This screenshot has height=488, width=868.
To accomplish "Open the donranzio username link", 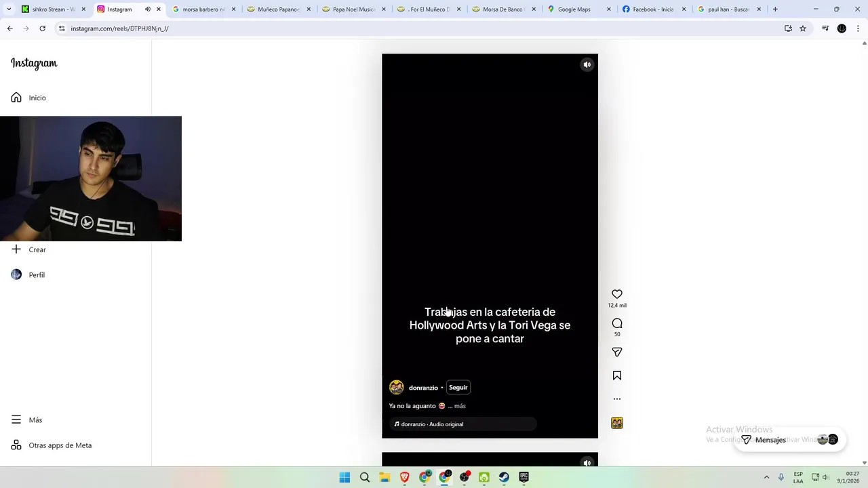I will click(x=423, y=388).
